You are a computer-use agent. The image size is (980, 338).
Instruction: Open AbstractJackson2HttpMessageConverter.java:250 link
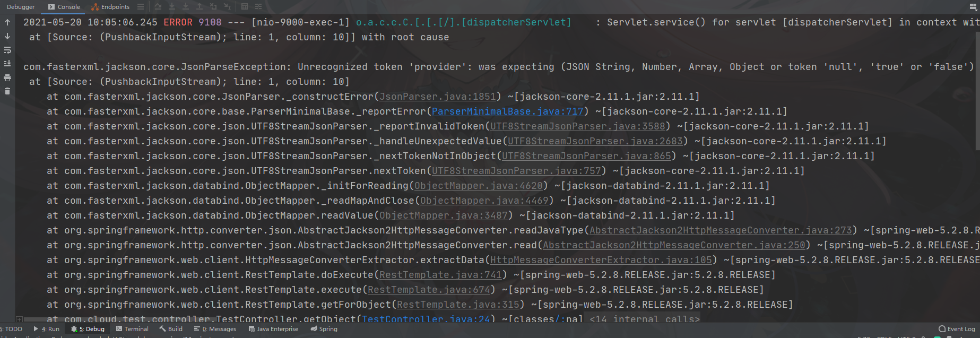(674, 245)
